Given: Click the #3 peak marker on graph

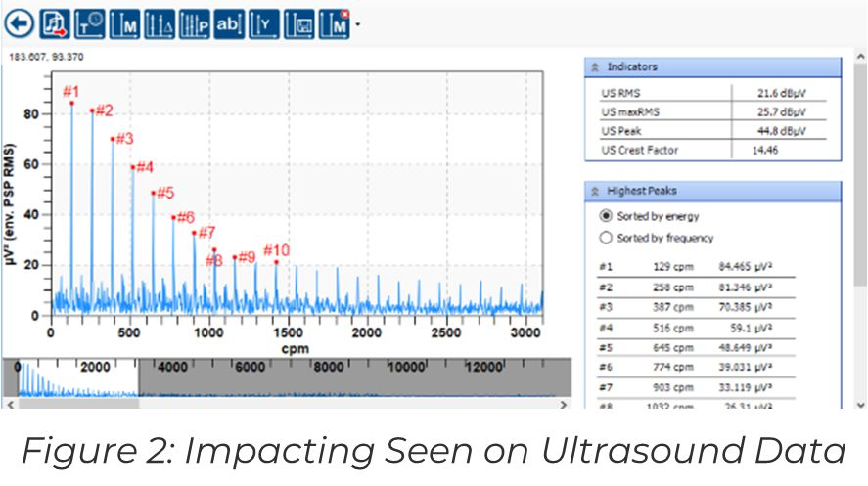Looking at the screenshot, I should point(113,139).
